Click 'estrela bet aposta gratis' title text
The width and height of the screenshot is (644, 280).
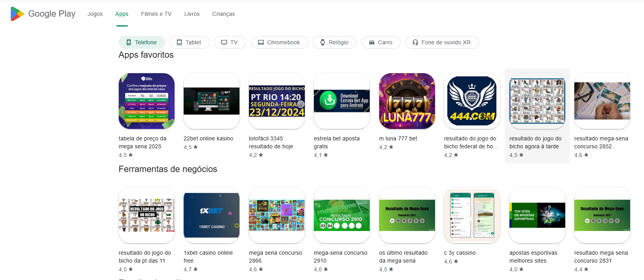(337, 142)
